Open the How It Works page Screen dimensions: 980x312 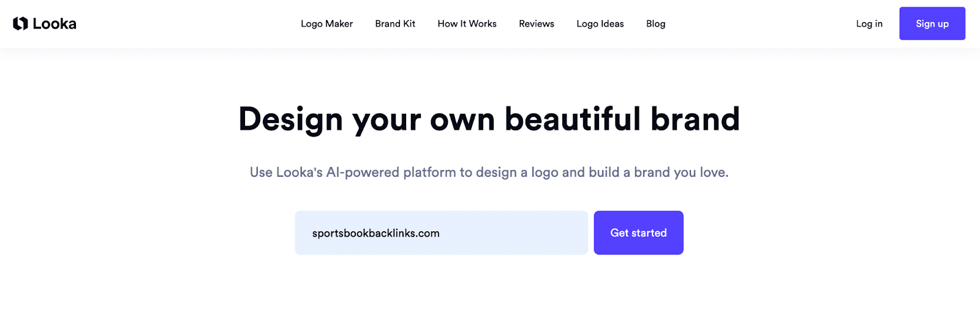[467, 24]
